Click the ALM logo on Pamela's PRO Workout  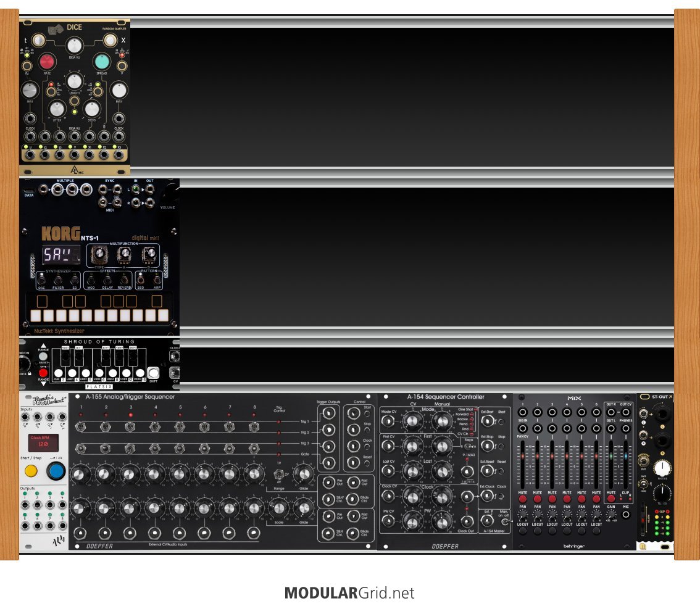(59, 541)
